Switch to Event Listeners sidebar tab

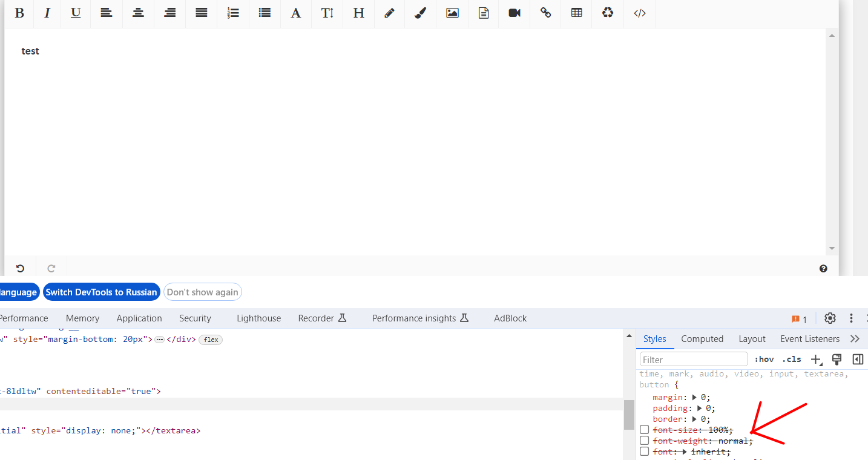click(x=810, y=339)
